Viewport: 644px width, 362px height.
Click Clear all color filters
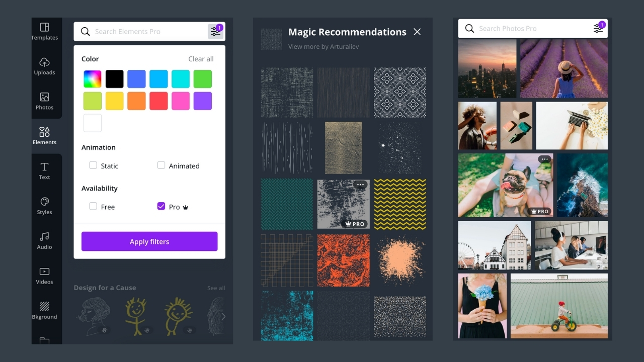(x=201, y=59)
